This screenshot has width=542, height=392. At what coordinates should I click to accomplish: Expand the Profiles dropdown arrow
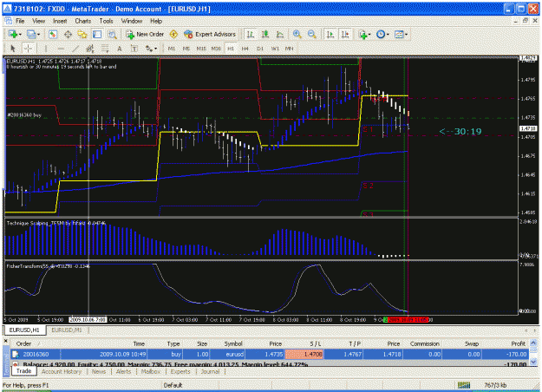click(38, 35)
